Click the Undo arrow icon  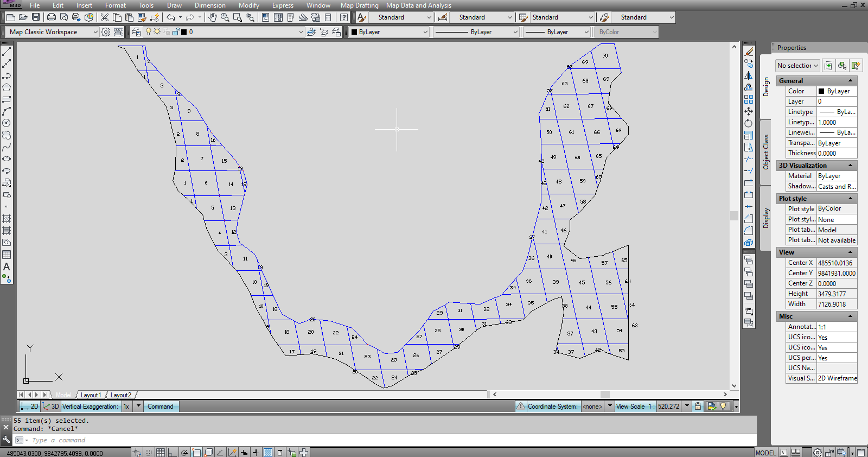point(170,17)
